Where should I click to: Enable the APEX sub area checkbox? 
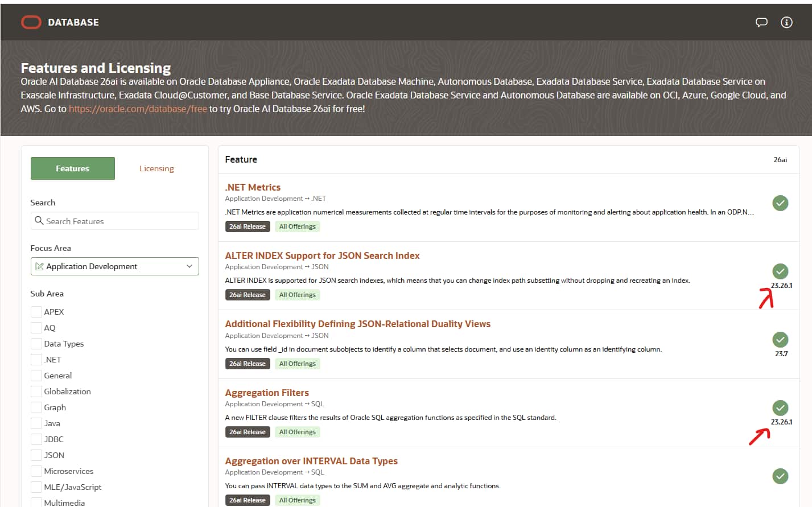click(x=36, y=312)
